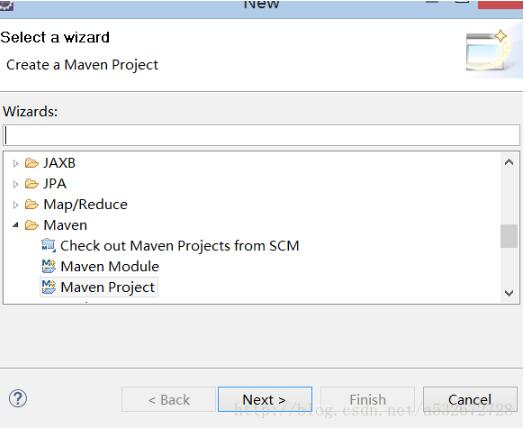Click the Check out Maven Projects SCM icon

(48, 246)
